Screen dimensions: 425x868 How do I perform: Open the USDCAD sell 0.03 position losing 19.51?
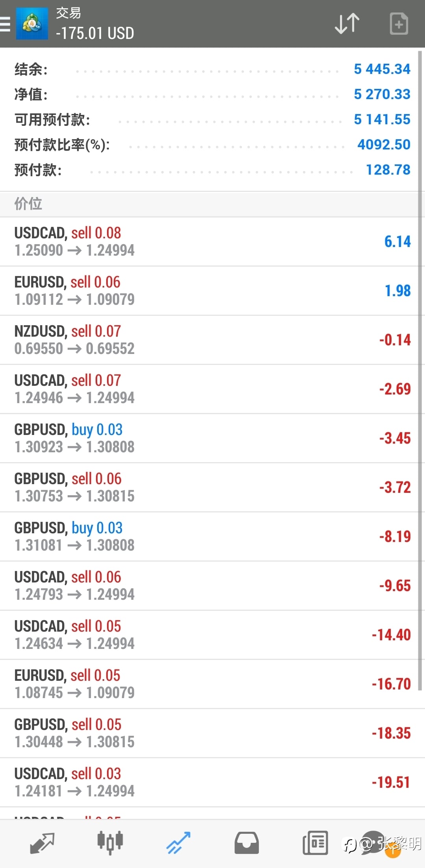pyautogui.click(x=213, y=782)
